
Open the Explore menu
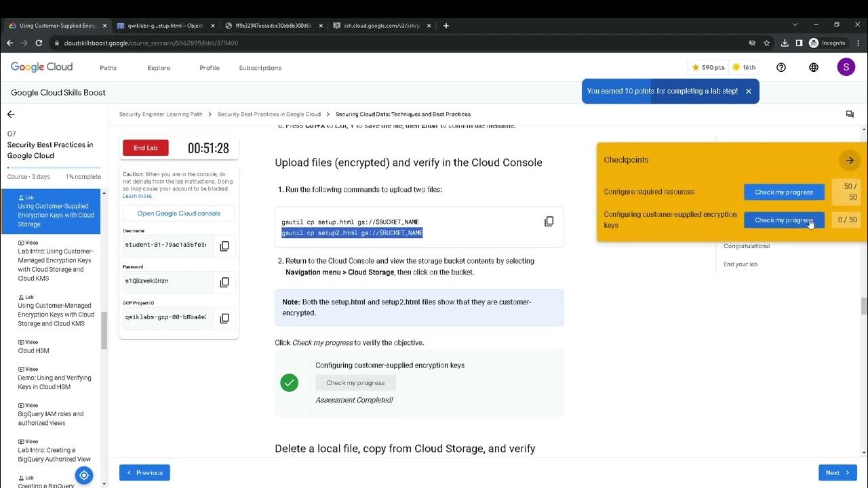click(x=159, y=68)
